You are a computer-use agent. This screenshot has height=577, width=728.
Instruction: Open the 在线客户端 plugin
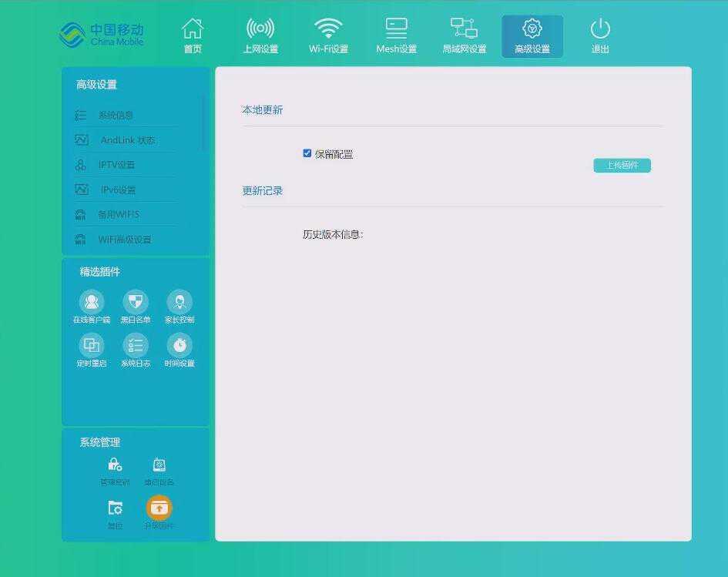(92, 301)
